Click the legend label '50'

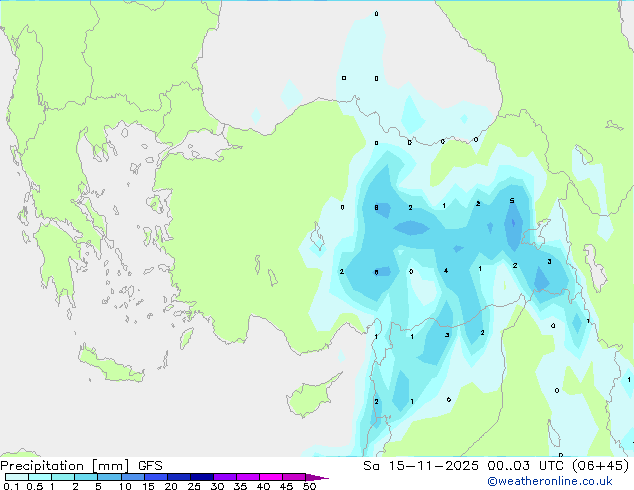[x=310, y=486]
